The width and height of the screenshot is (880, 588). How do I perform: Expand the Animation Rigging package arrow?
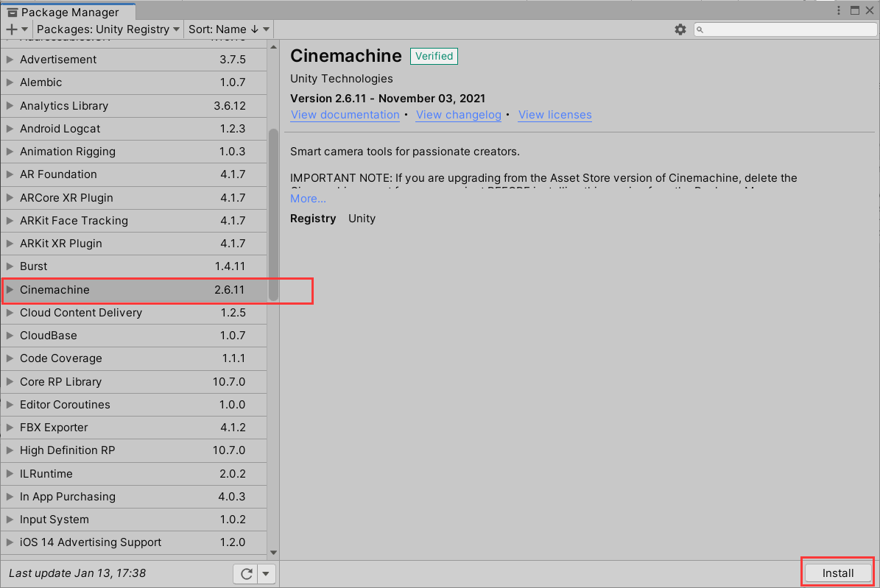pos(10,152)
